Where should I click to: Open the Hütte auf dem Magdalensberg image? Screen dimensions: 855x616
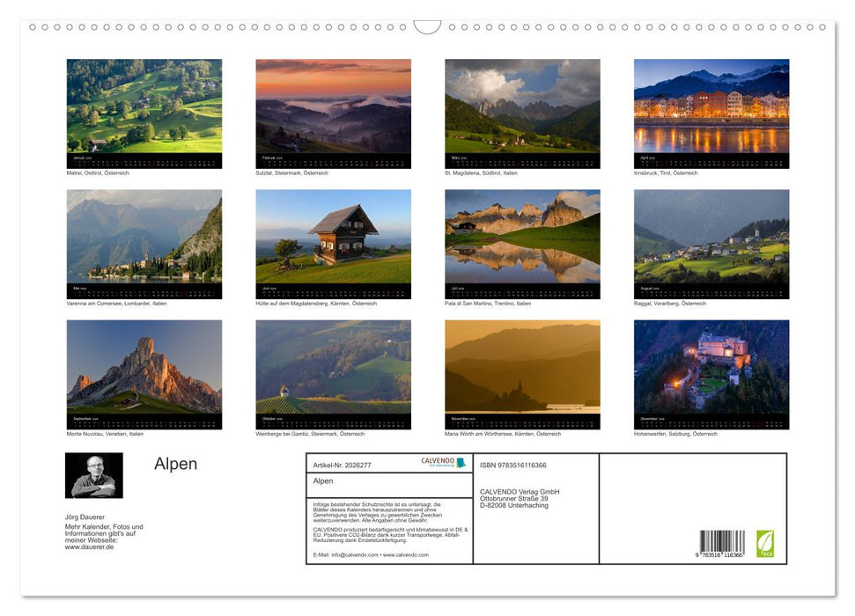coord(333,239)
